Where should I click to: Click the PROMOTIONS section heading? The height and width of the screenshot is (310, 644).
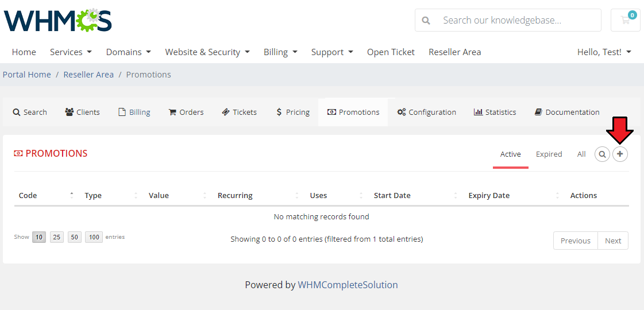point(51,153)
